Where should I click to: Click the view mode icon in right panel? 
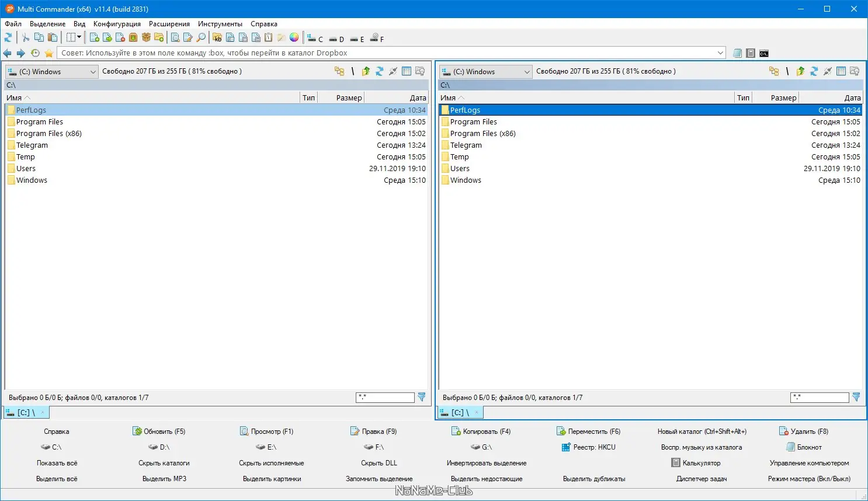[841, 71]
